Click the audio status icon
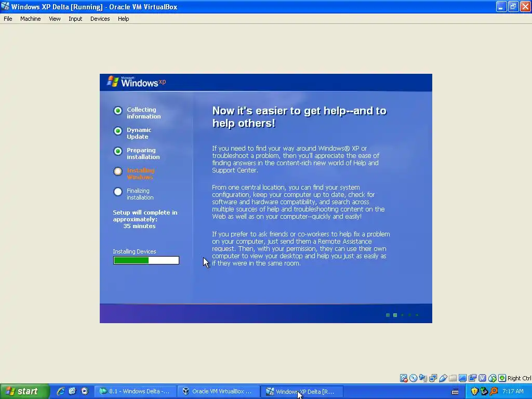 pos(423,378)
